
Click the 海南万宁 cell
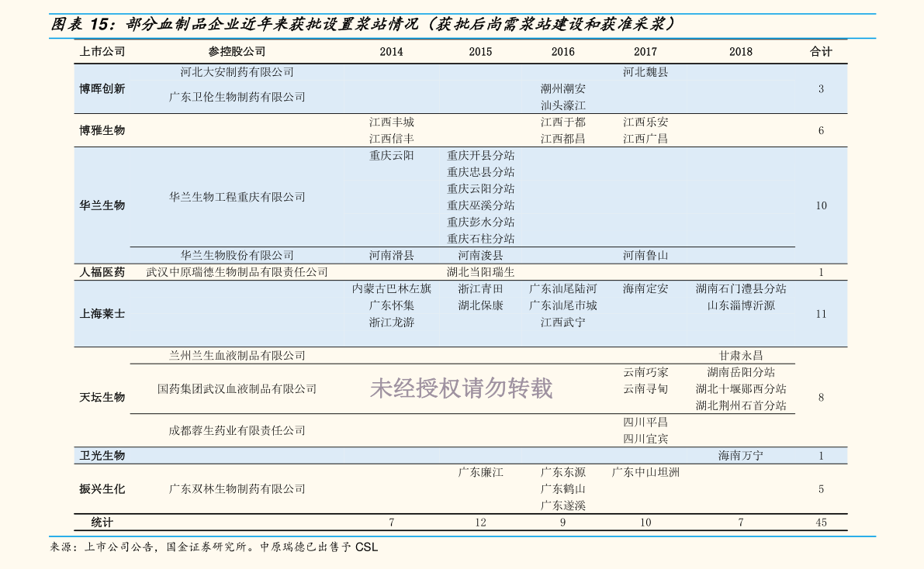pos(741,456)
